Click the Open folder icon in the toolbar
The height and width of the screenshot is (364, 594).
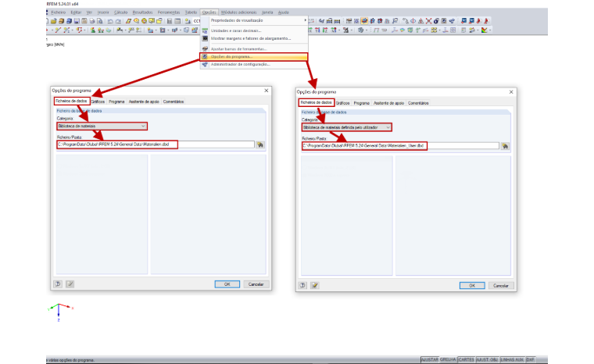(53, 21)
